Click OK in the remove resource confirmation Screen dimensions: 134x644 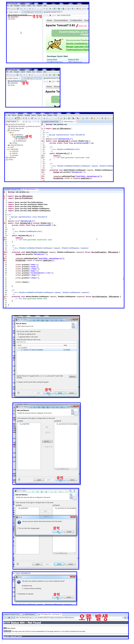(x=58, y=532)
